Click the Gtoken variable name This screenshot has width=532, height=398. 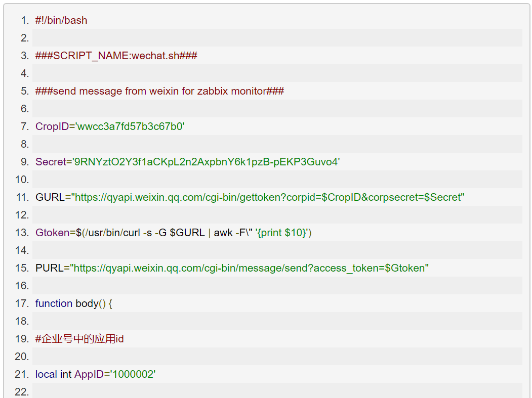point(52,233)
